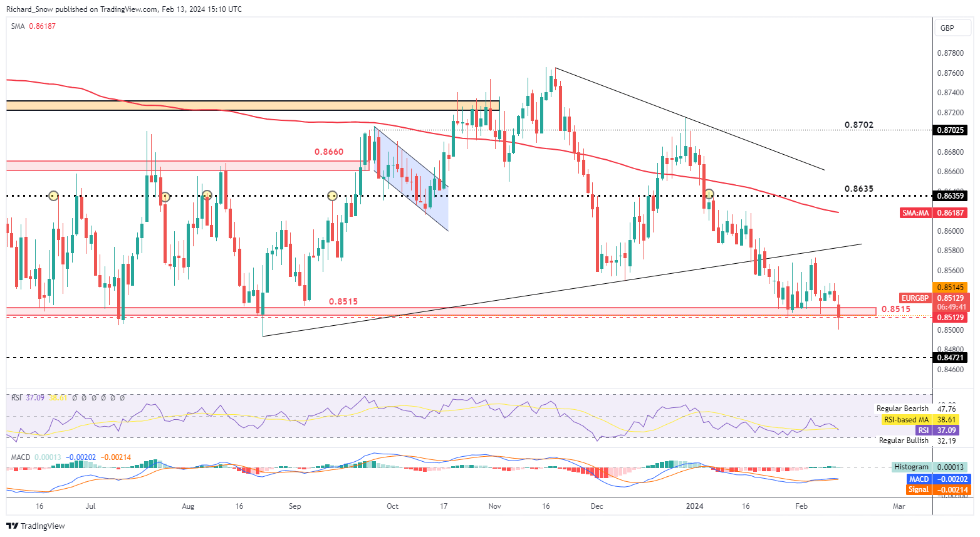The height and width of the screenshot is (537, 980).
Task: Click the 0.86000 tick on price scale
Action: 950,231
